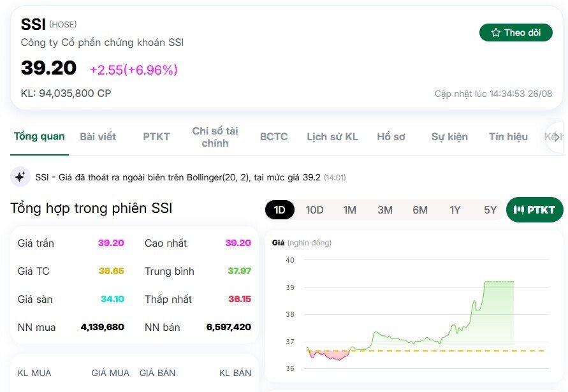Image resolution: width=568 pixels, height=392 pixels.
Task: Choose the 6M timeframe button
Action: tap(419, 208)
